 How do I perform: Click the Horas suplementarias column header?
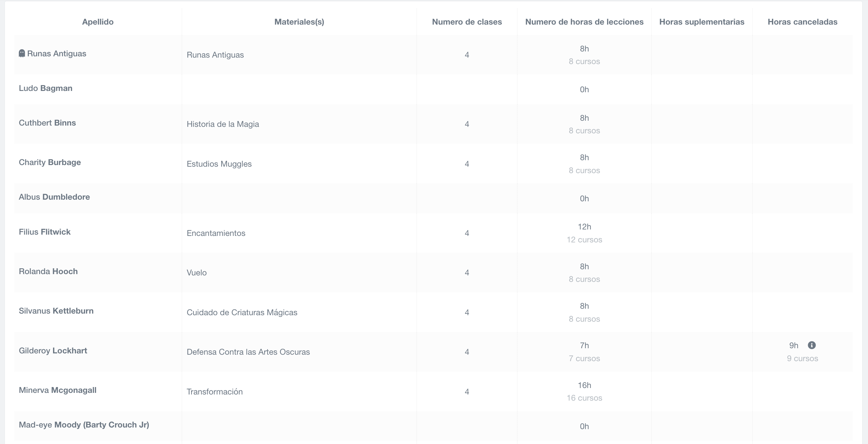click(701, 22)
